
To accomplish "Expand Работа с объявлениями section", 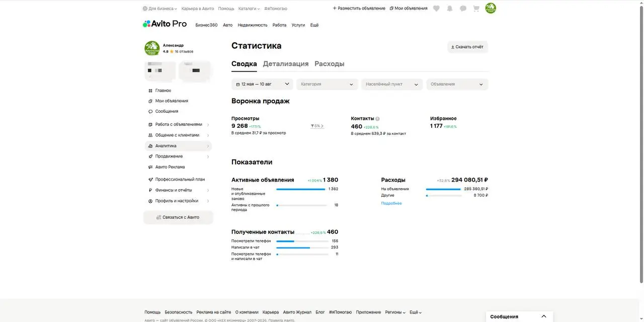I will (x=178, y=124).
